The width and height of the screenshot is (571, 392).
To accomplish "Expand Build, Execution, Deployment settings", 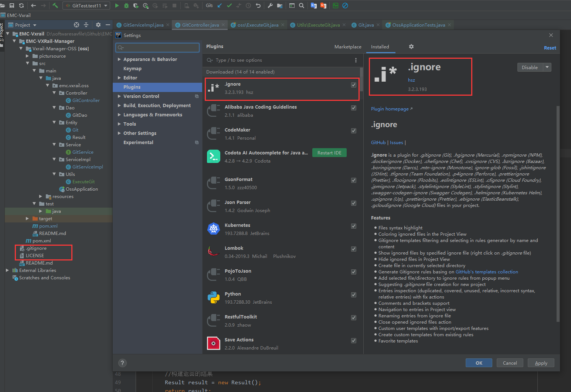I will [x=119, y=105].
